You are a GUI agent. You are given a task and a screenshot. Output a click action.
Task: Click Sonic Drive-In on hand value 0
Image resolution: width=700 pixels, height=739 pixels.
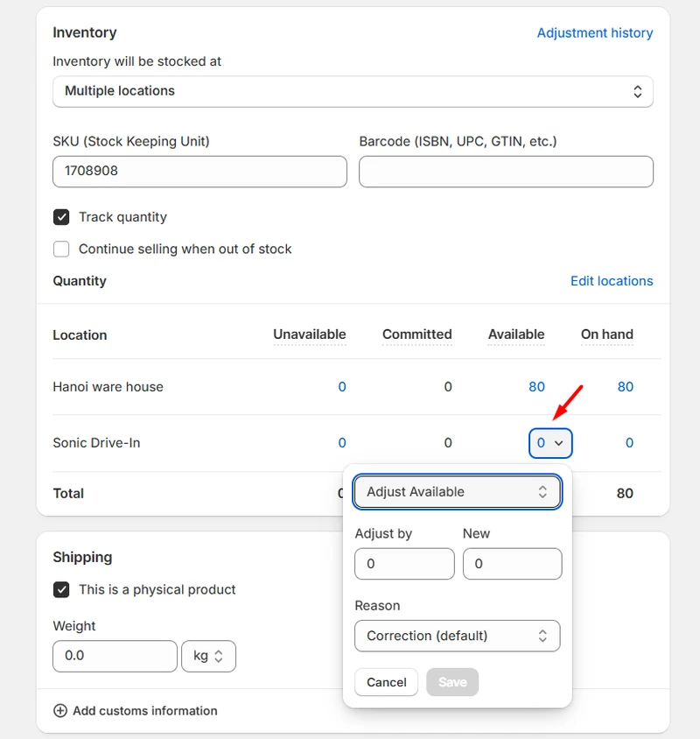(x=629, y=443)
